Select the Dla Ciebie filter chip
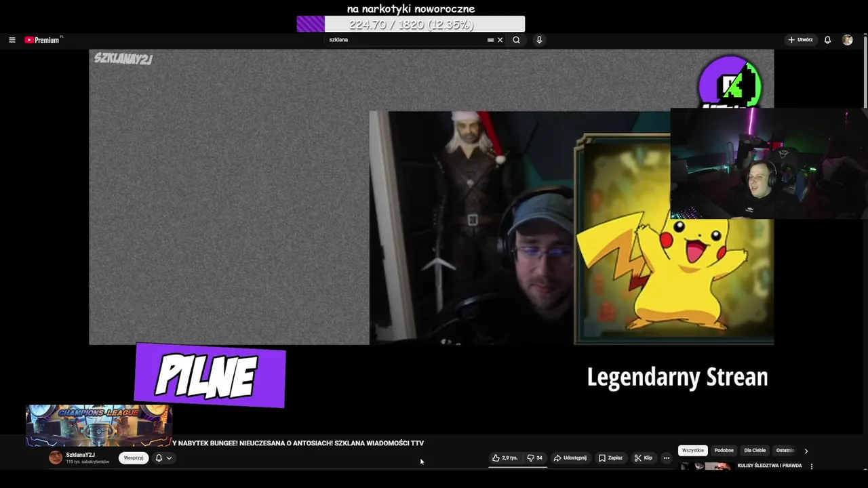 [x=755, y=450]
